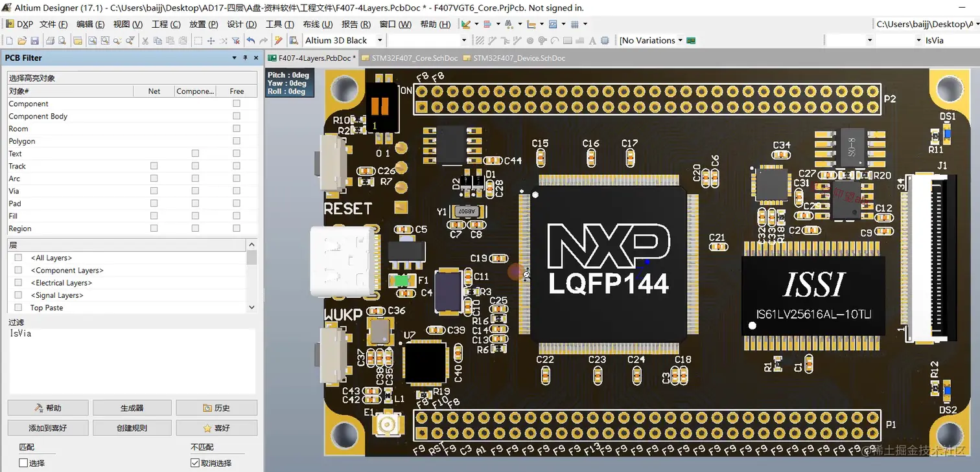Open an existing document via folder icon
This screenshot has width=980, height=472.
[22, 40]
